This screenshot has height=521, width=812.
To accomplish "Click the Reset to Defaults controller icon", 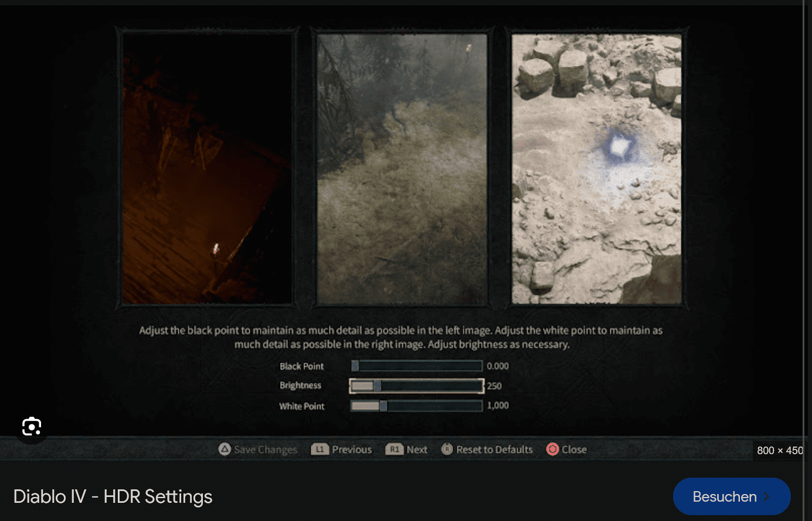I will click(x=447, y=450).
